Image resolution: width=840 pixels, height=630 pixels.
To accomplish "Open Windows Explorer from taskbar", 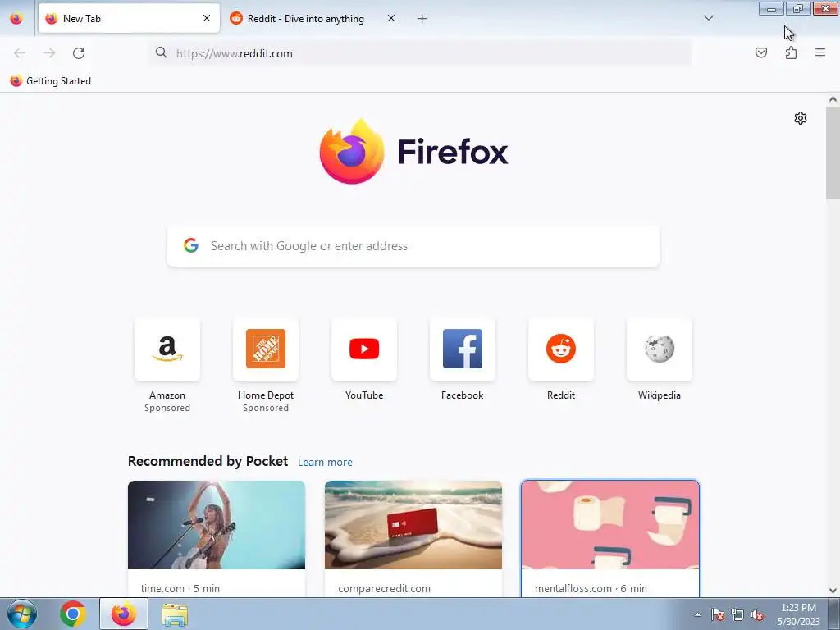I will [x=175, y=614].
